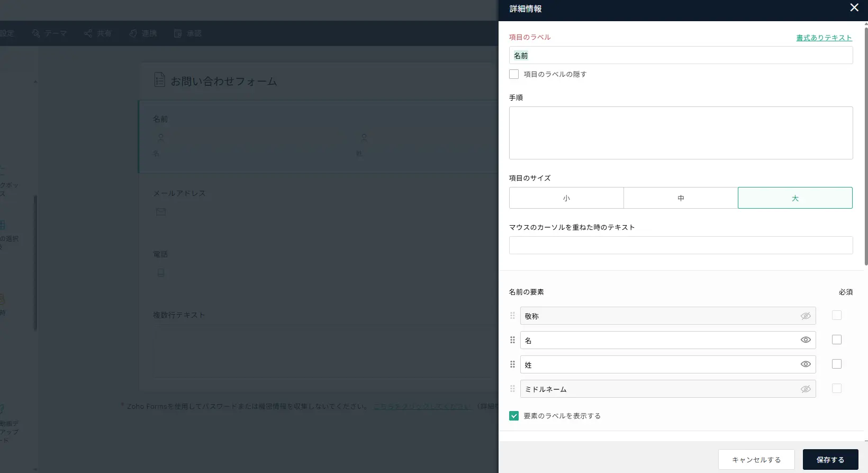868x473 pixels.
Task: Grab the drag handle for 名 row
Action: [x=512, y=340]
